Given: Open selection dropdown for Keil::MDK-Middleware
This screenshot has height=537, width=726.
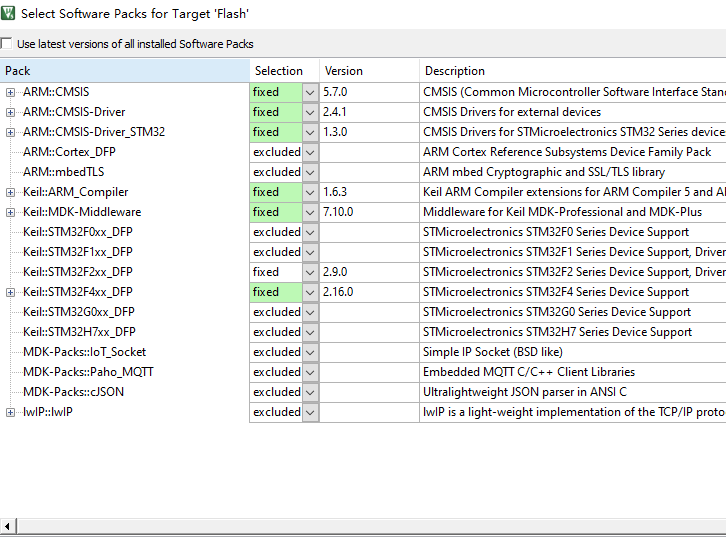Looking at the screenshot, I should [310, 212].
